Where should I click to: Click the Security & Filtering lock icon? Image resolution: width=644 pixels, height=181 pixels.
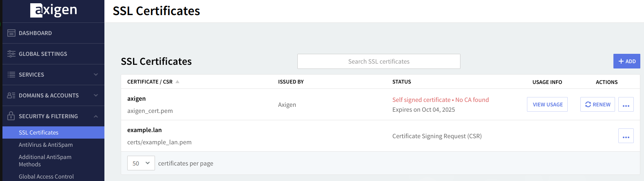11,116
